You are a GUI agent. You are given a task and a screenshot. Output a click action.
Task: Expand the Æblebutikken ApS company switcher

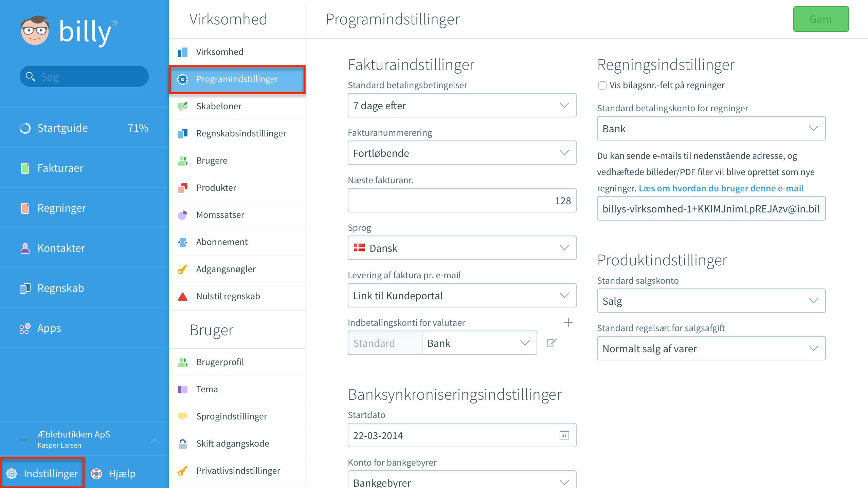[85, 439]
